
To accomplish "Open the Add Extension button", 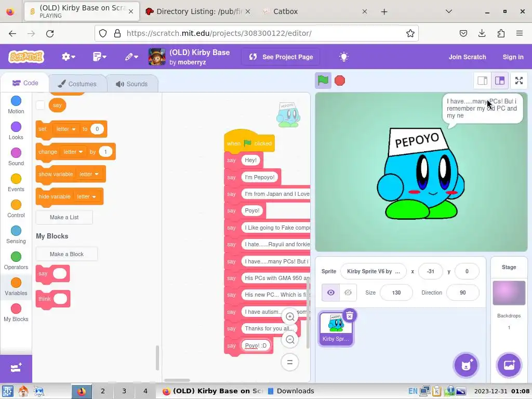I will coord(16,368).
